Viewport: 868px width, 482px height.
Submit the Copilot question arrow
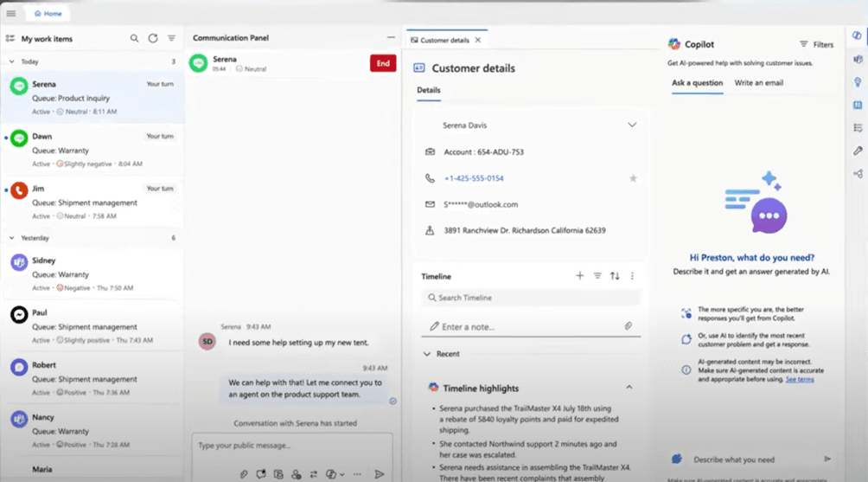[x=827, y=459]
